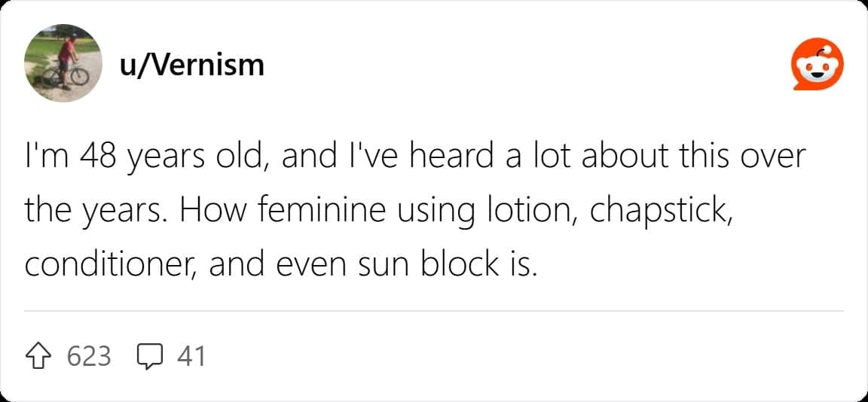
Task: Open the u/Vernism username link
Action: point(191,65)
